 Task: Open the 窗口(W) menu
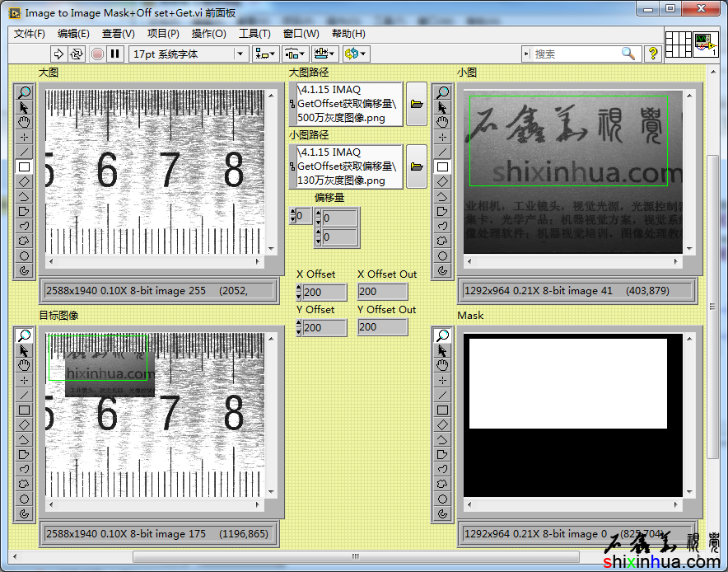pos(301,34)
